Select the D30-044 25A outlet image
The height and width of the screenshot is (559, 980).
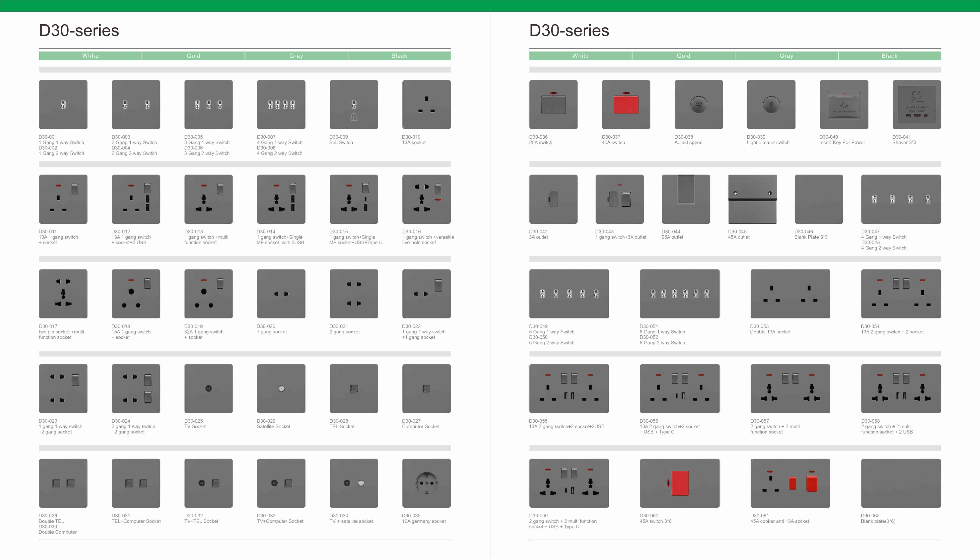click(x=686, y=199)
